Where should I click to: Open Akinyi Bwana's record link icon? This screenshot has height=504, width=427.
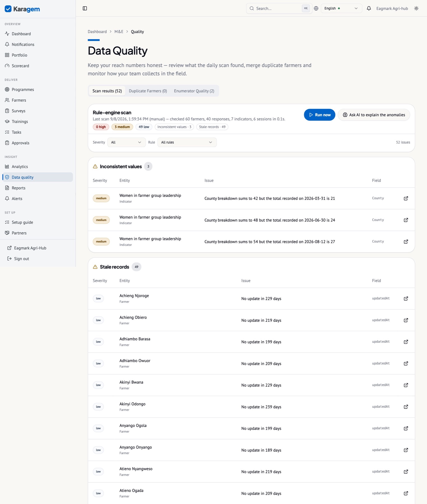pyautogui.click(x=406, y=385)
